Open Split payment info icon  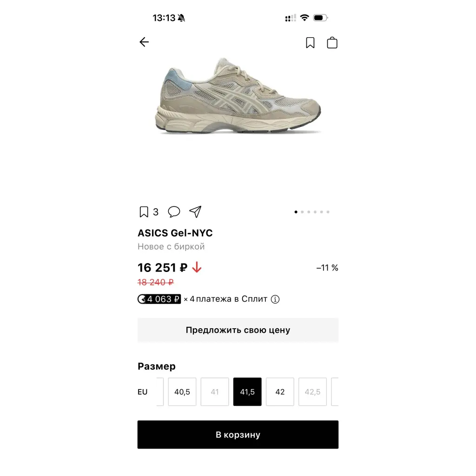275,299
